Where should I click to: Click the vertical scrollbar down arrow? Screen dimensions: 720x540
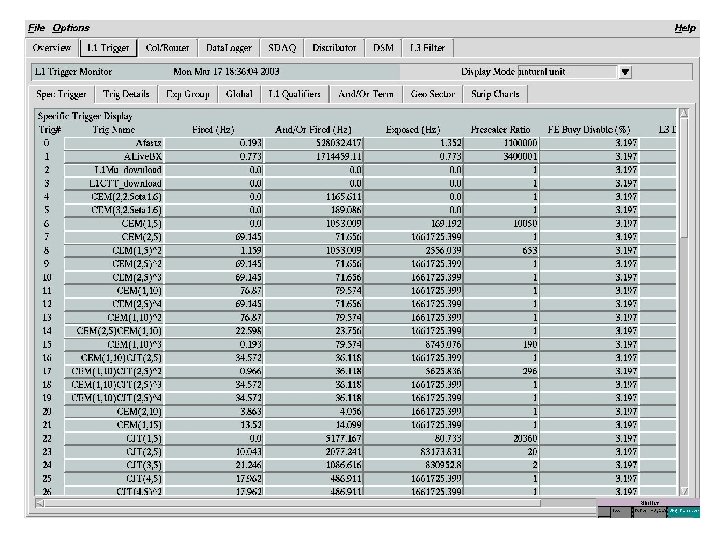pos(684,491)
